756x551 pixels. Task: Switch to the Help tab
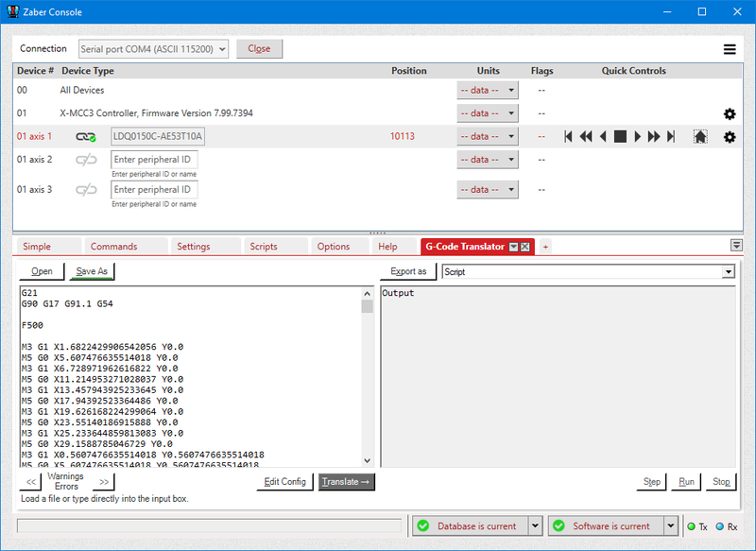point(394,247)
